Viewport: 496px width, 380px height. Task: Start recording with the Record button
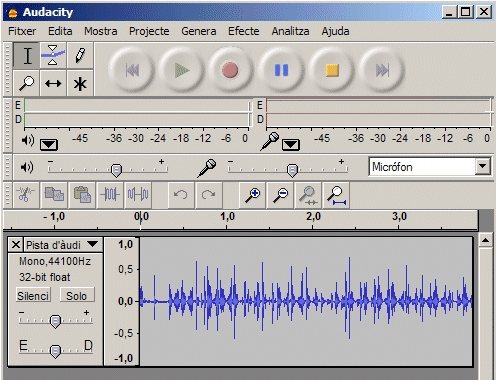point(230,70)
